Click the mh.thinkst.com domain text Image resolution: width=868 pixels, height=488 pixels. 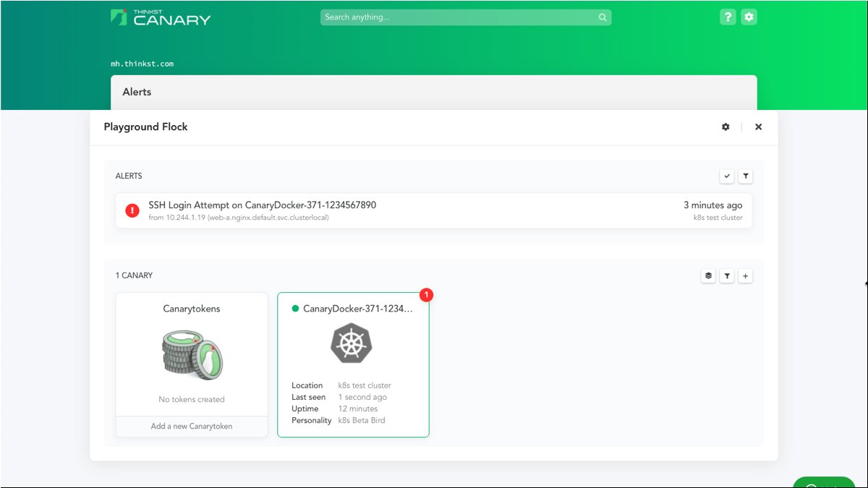click(142, 64)
